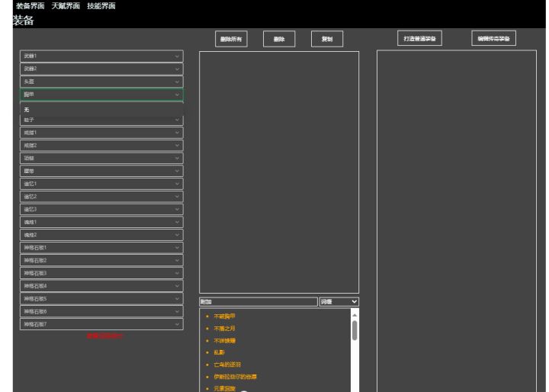The height and width of the screenshot is (392, 549).
Task: Open the 戒指2 dropdown
Action: coord(101,146)
